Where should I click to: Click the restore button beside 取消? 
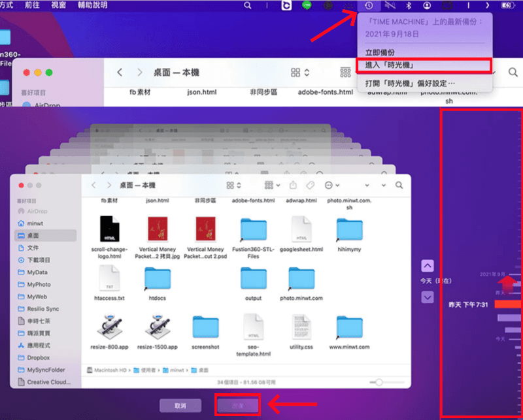pos(237,406)
